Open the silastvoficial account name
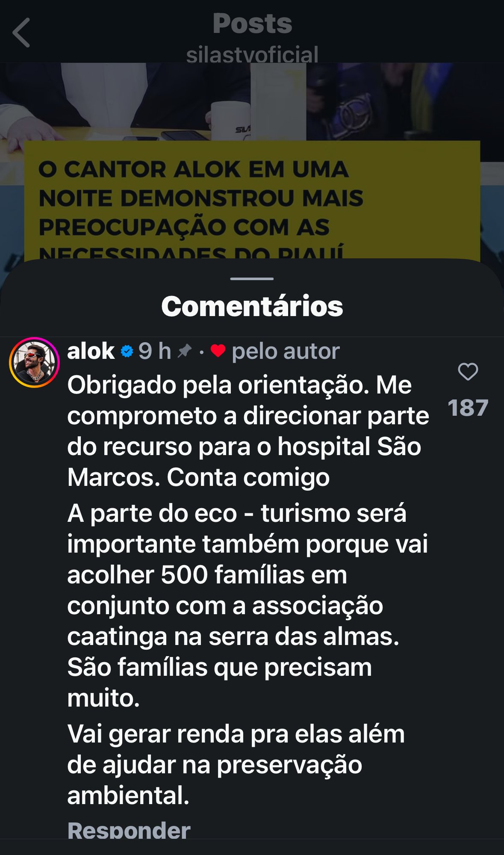The height and width of the screenshot is (855, 504). [x=252, y=55]
